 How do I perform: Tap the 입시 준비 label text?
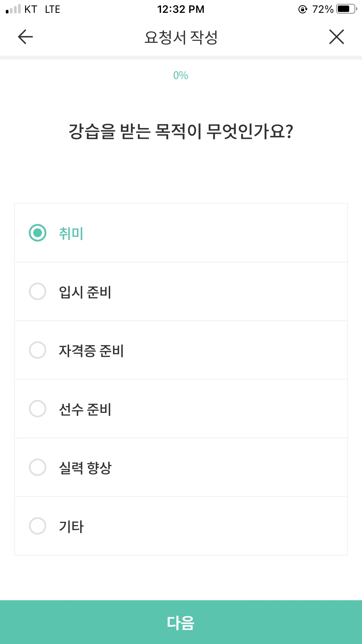[85, 292]
